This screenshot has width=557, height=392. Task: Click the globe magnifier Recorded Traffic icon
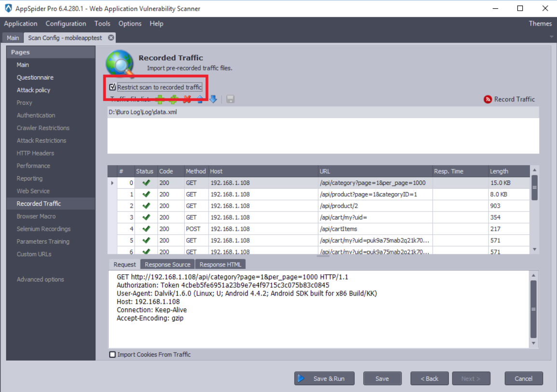(x=120, y=64)
